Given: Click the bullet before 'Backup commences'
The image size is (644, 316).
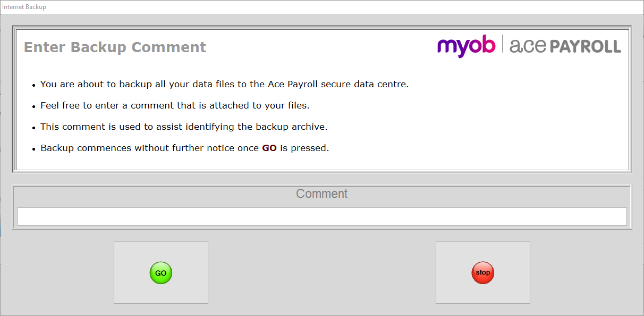Looking at the screenshot, I should pos(34,149).
